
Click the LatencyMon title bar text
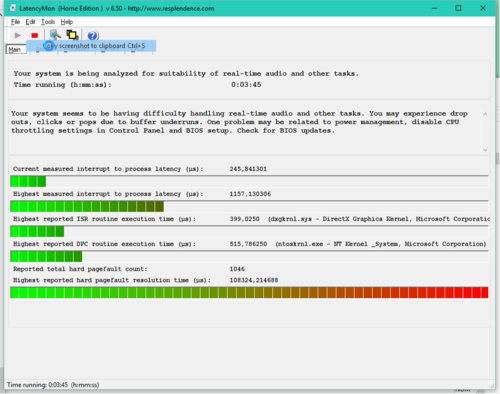(x=117, y=8)
